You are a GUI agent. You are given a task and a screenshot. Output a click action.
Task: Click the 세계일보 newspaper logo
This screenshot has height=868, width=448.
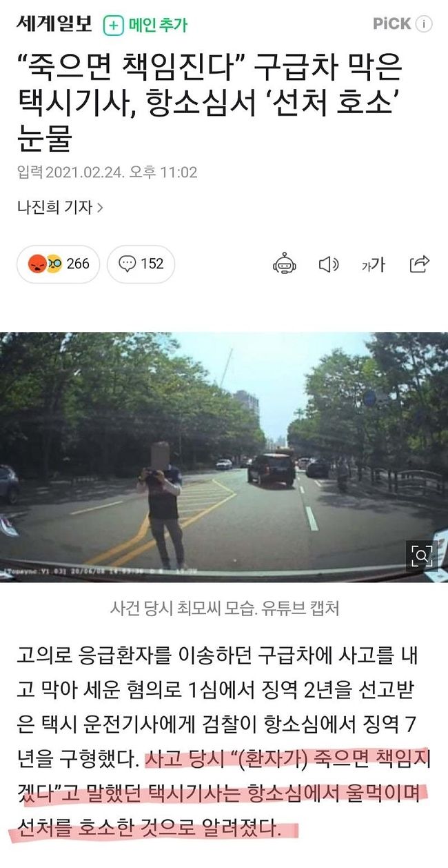53,23
